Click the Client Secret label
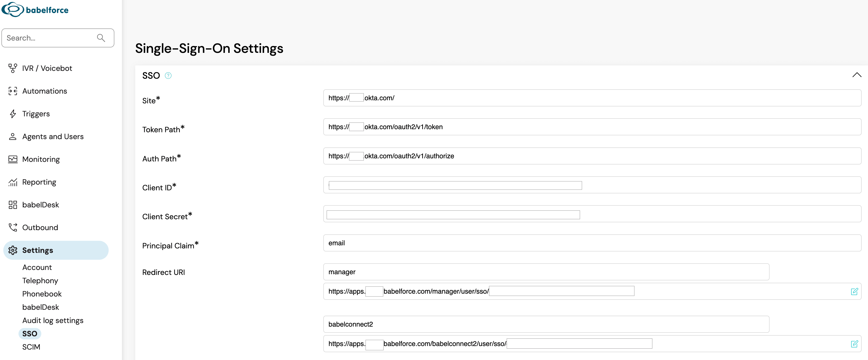Image resolution: width=868 pixels, height=360 pixels. (167, 216)
